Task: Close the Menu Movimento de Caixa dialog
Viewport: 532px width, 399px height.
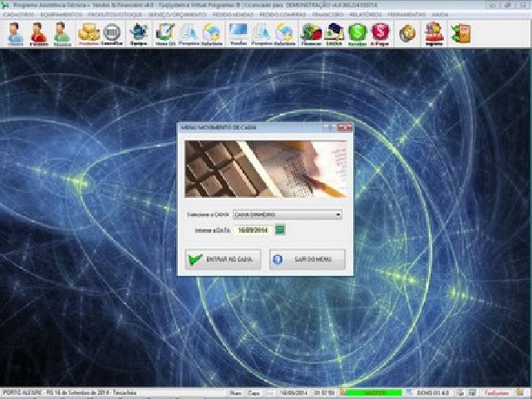Action: pos(346,127)
